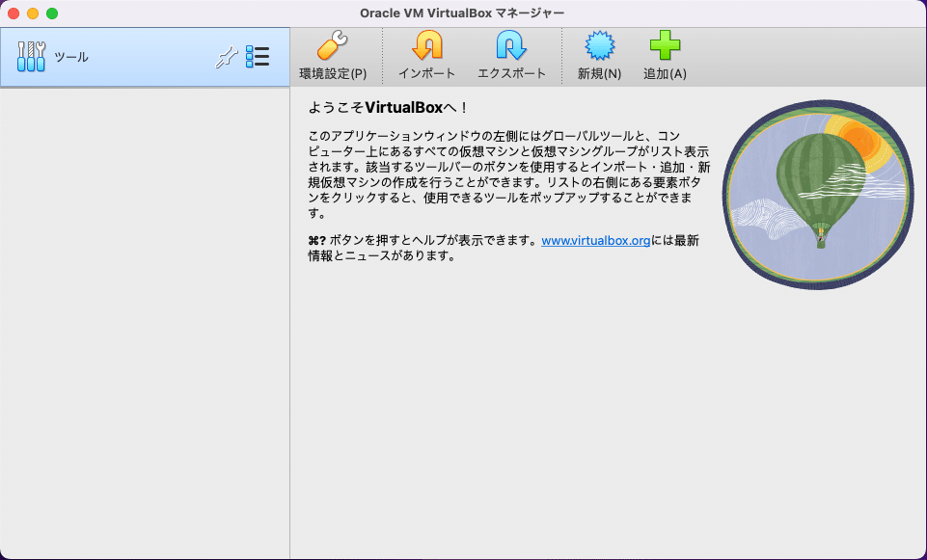The image size is (927, 560).
Task: Open 環境設定(P) preferences wrench icon
Action: (x=332, y=46)
